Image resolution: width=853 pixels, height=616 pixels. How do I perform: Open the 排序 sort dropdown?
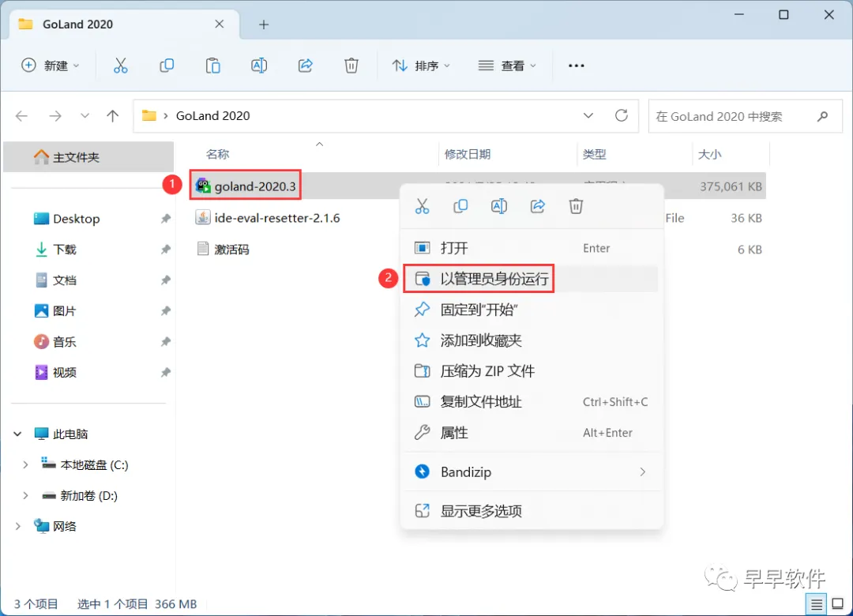[421, 66]
